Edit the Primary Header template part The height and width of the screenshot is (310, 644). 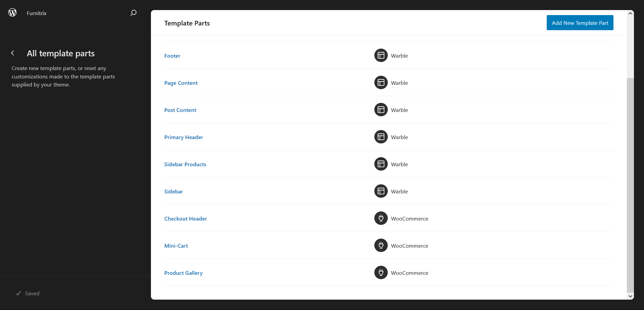[x=183, y=137]
